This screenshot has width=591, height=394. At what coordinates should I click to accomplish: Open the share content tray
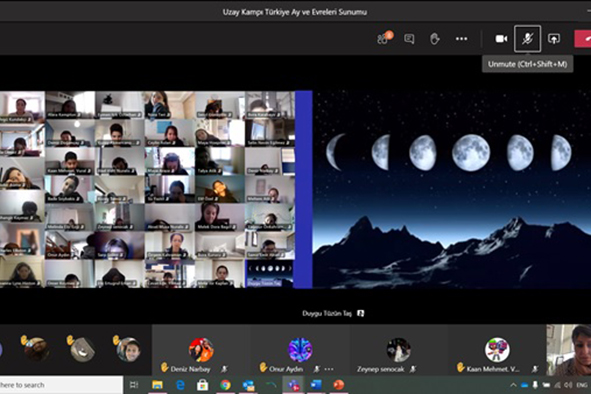[x=554, y=38]
